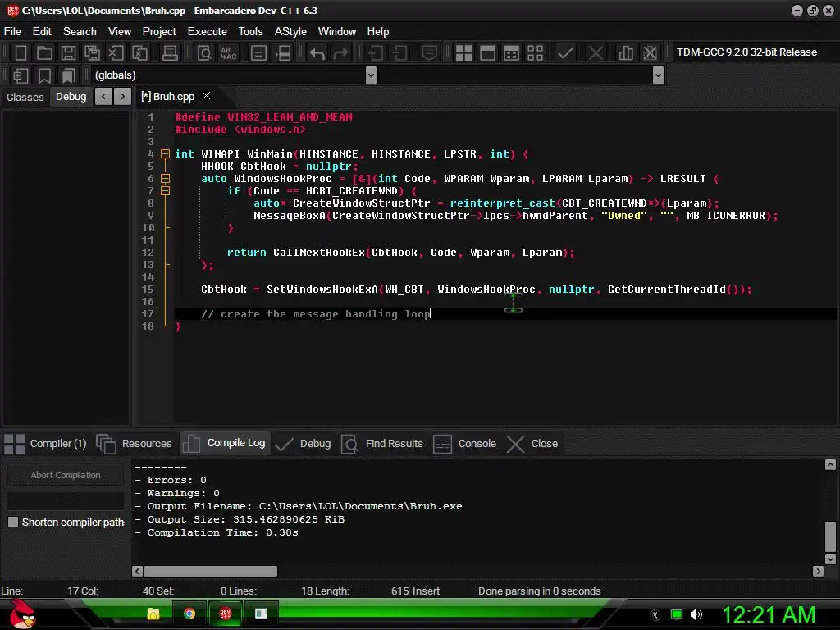
Task: Click the left tab-scroll arrow beside Debug
Action: (103, 97)
